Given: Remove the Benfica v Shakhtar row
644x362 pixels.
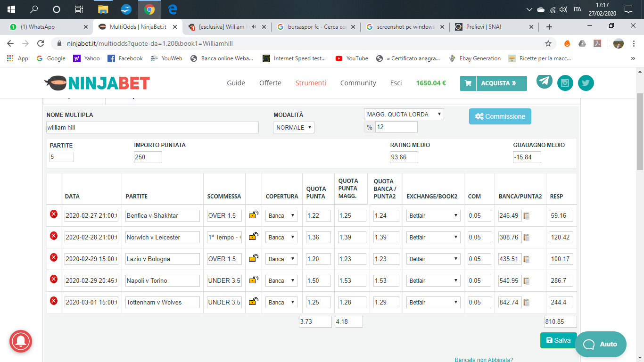Looking at the screenshot, I should (x=54, y=214).
